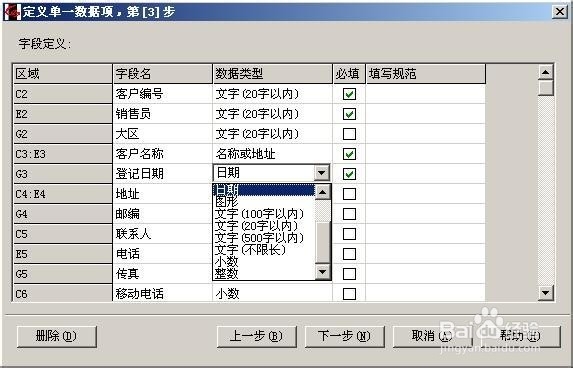Screen dimensions: 573x368
Task: Uncheck required box for 销售员 row
Action: click(x=349, y=114)
